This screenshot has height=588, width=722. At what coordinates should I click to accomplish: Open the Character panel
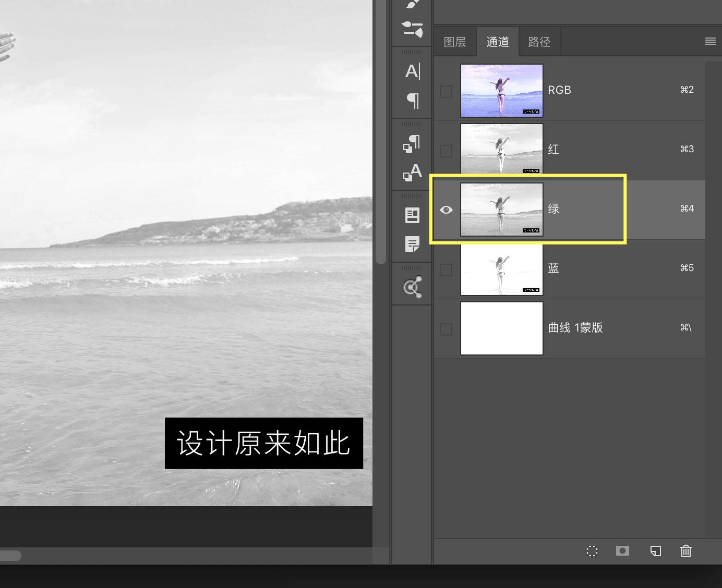[x=412, y=71]
